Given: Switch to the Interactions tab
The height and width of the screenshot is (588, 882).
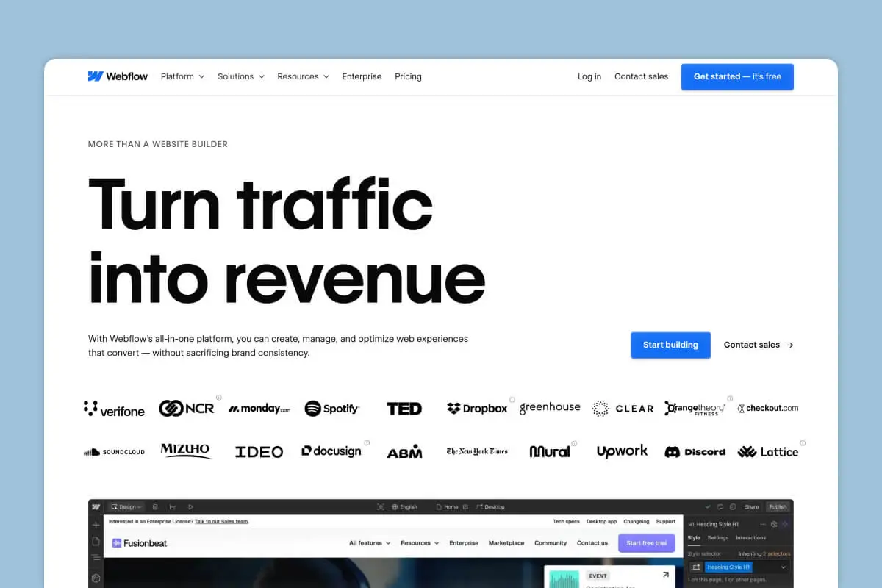Looking at the screenshot, I should click(750, 538).
